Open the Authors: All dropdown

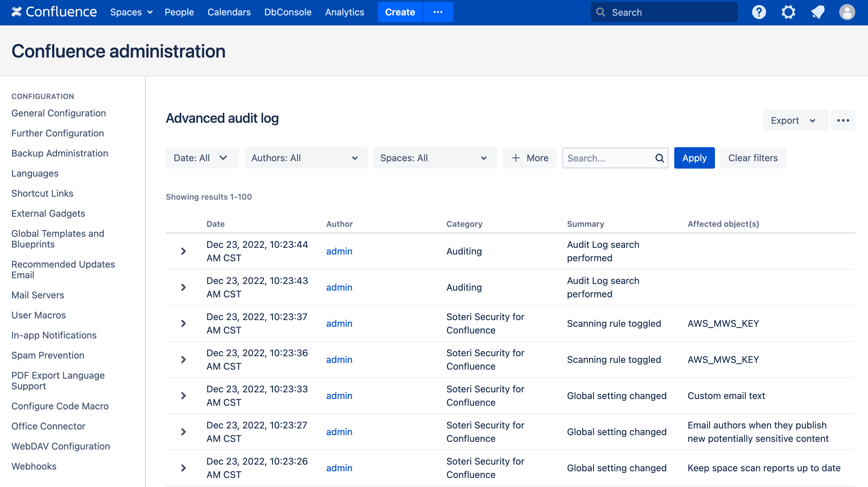click(306, 158)
